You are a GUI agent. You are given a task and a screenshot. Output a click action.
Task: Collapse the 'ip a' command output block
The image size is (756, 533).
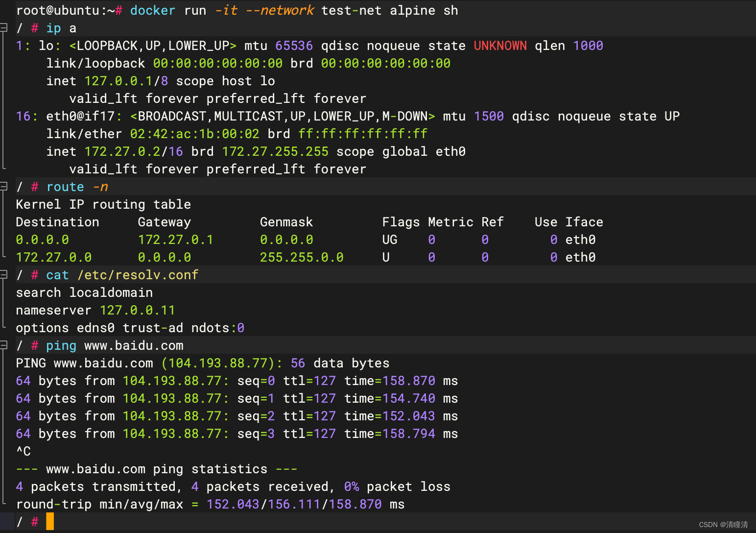[x=3, y=28]
